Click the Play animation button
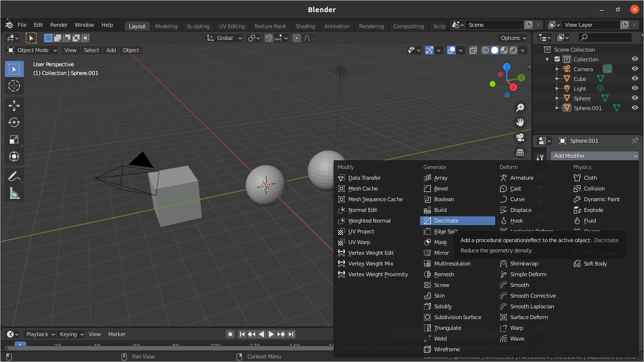The image size is (644, 362). (271, 334)
